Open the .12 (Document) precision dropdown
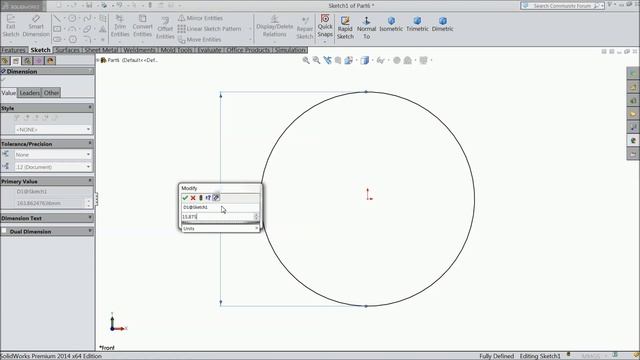The width and height of the screenshot is (640, 360). click(53, 167)
